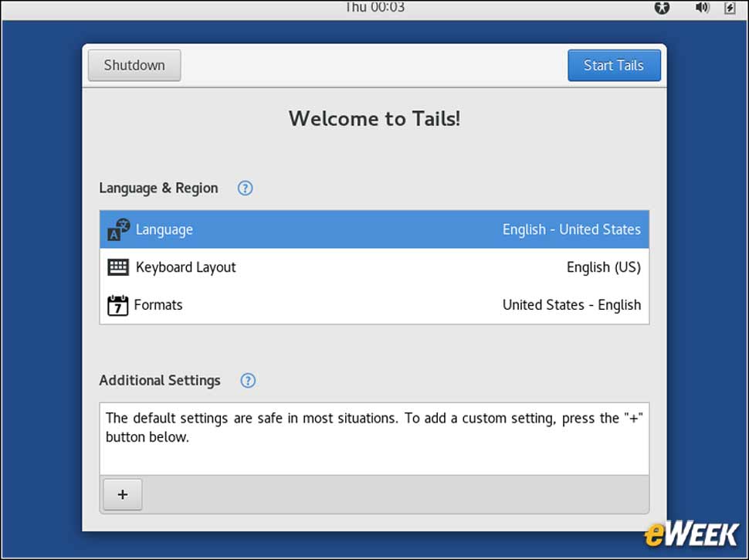749x560 pixels.
Task: Open the accessibility menu in top bar
Action: [x=662, y=7]
